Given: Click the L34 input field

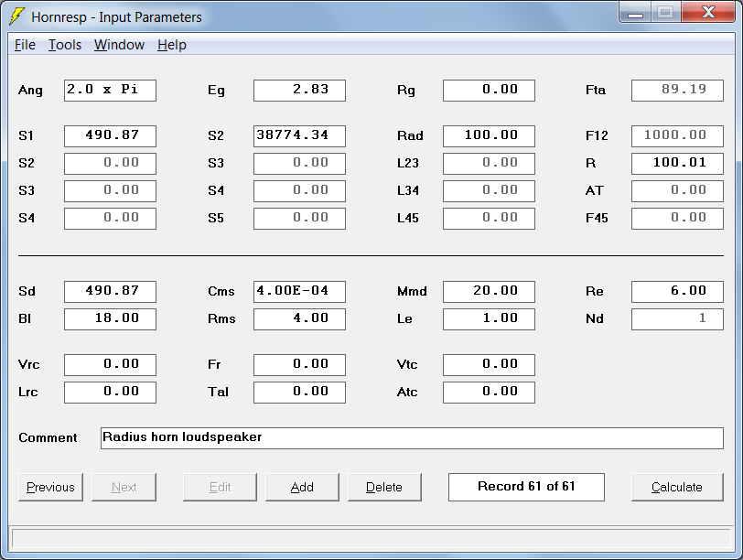Looking at the screenshot, I should click(489, 191).
